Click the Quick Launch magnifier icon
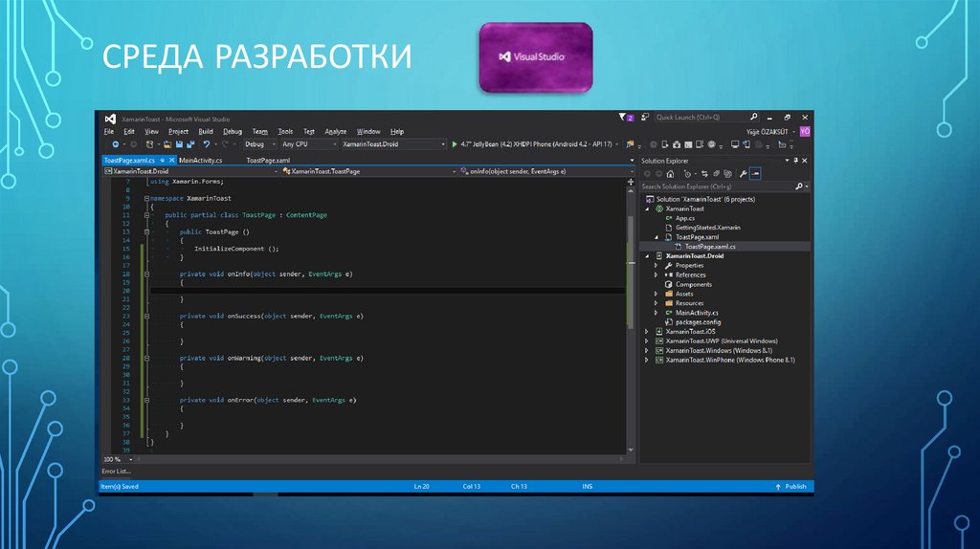Screen dimensions: 980x549 pos(754,117)
